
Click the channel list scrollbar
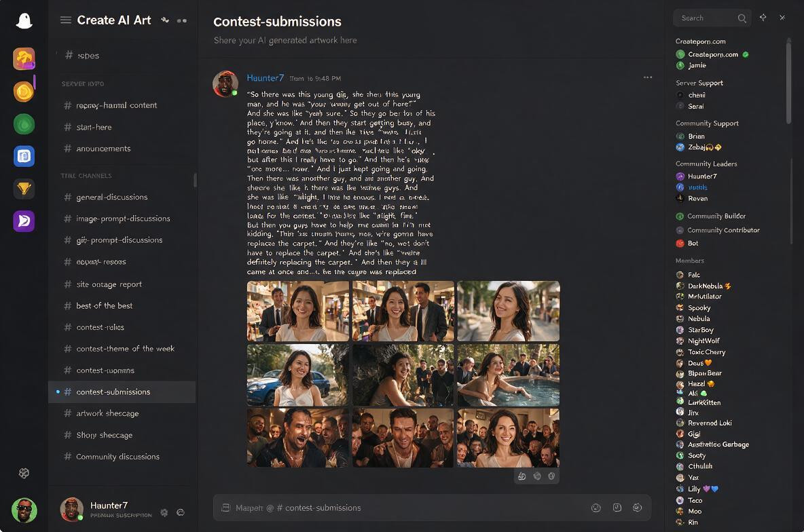click(195, 180)
